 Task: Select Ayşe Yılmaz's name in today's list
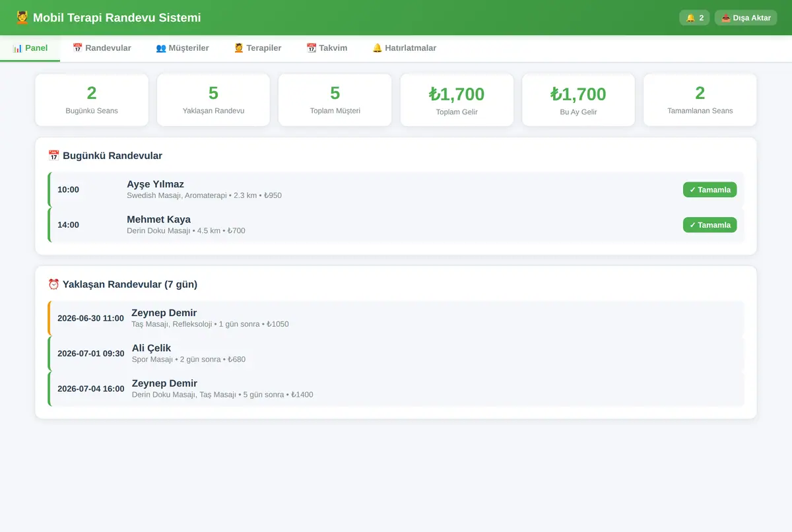point(155,184)
